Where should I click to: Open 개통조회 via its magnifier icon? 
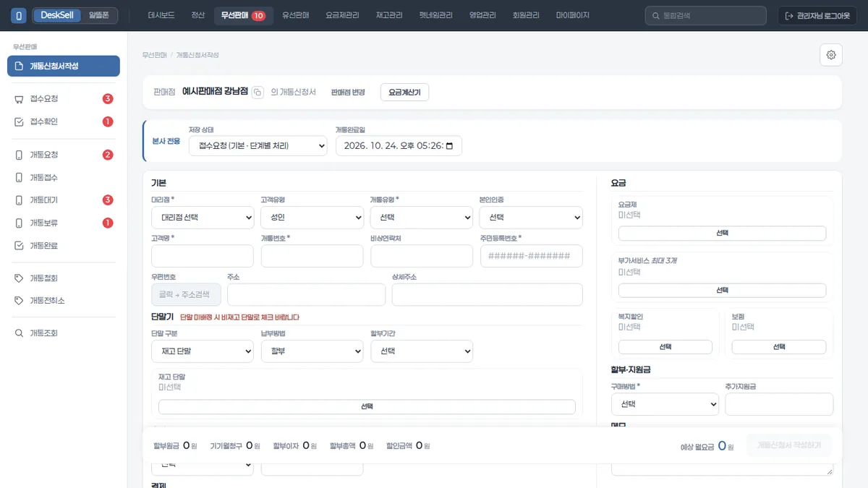tap(20, 333)
